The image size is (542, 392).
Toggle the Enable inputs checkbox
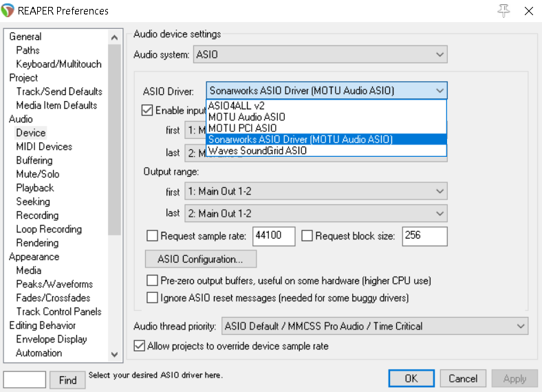147,110
